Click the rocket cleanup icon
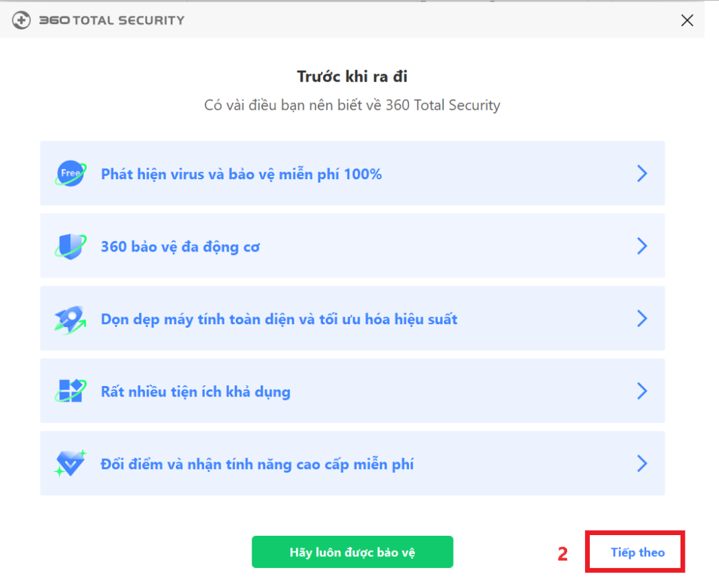Screen dimensions: 719x588 coord(70,319)
